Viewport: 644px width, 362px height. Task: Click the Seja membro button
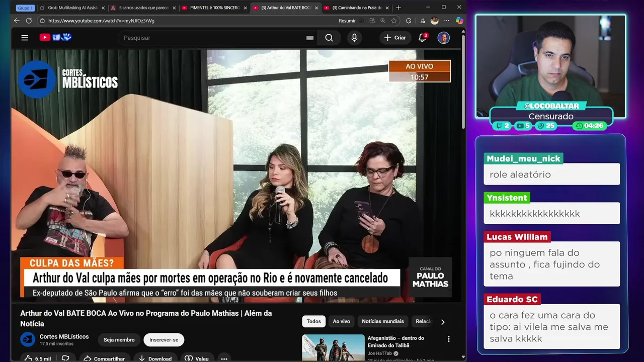119,340
